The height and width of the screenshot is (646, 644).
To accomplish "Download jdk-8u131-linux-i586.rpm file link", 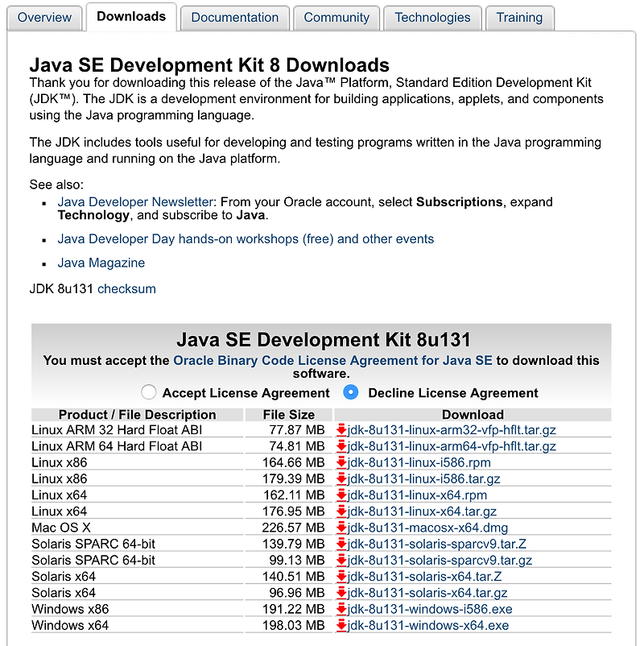I will [x=419, y=462].
